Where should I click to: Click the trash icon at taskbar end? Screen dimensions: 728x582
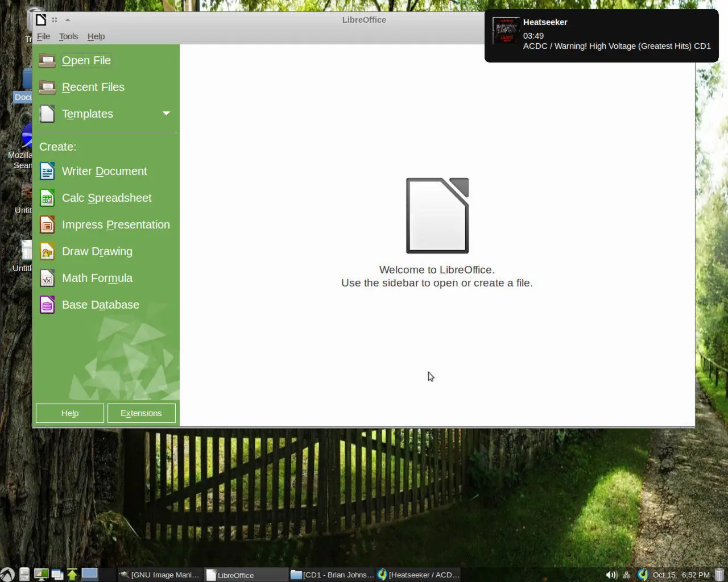click(719, 575)
